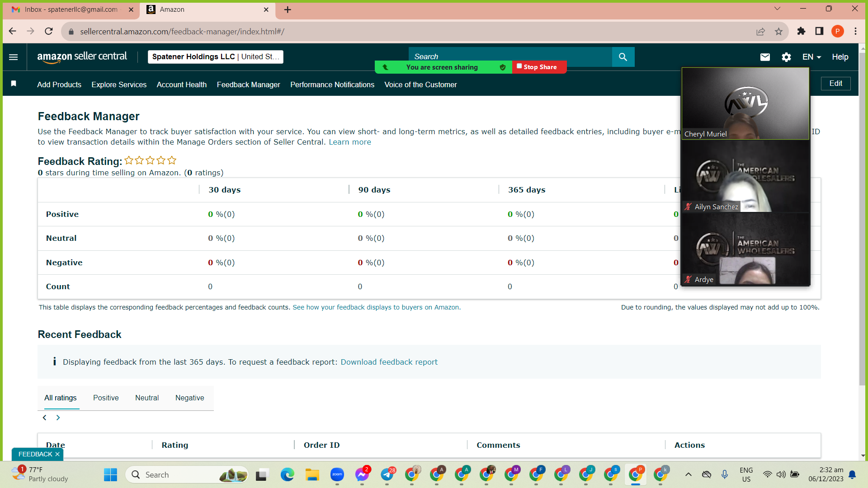Go to previous feedback page arrow
Screen dimensions: 868x488
44,418
